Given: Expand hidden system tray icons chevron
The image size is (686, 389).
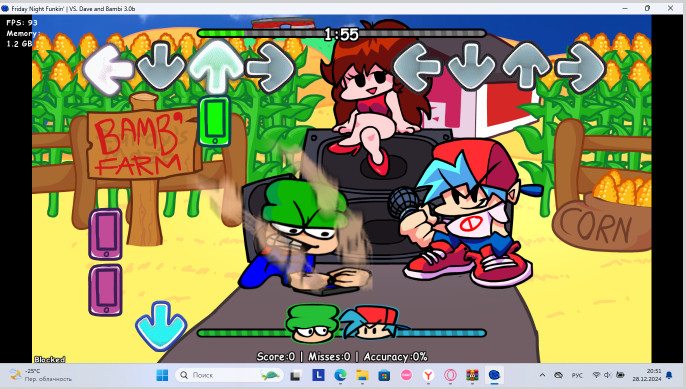Looking at the screenshot, I should coord(542,375).
